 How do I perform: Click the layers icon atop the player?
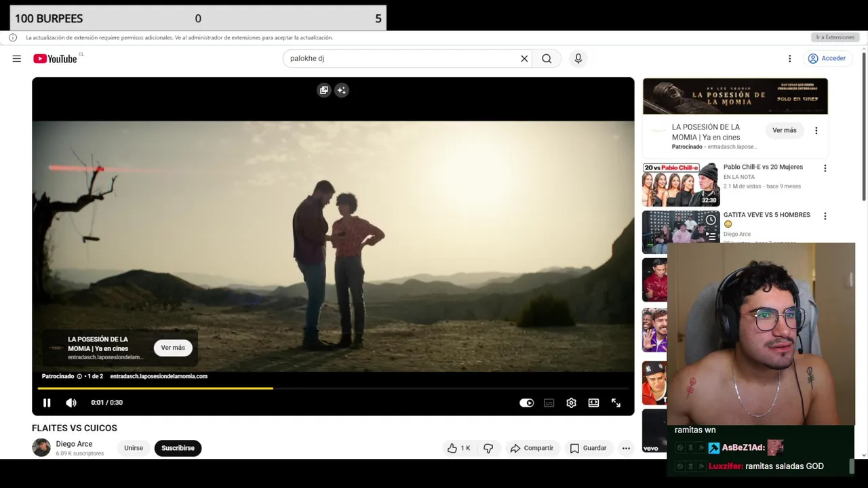tap(324, 90)
